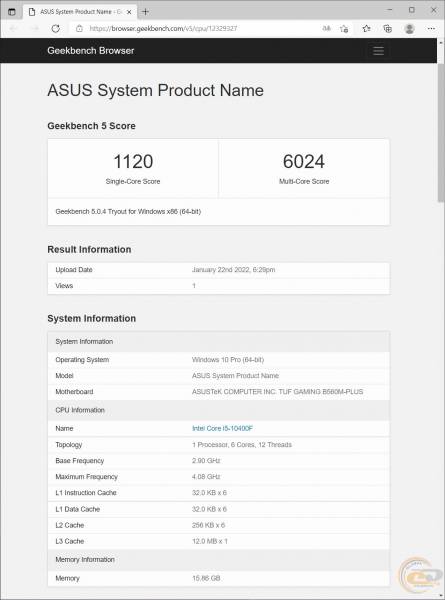This screenshot has width=445, height=600.
Task: Open the tab actions menu icon
Action: click(x=12, y=12)
